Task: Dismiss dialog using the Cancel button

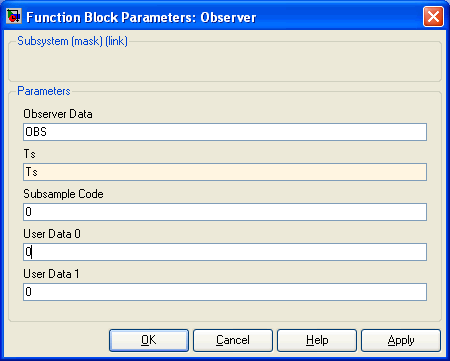Action: click(x=233, y=340)
